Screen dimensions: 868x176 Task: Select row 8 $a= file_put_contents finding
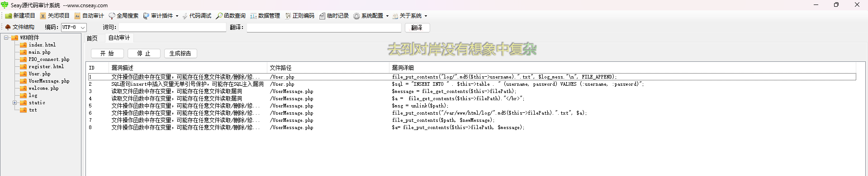[x=472, y=127]
